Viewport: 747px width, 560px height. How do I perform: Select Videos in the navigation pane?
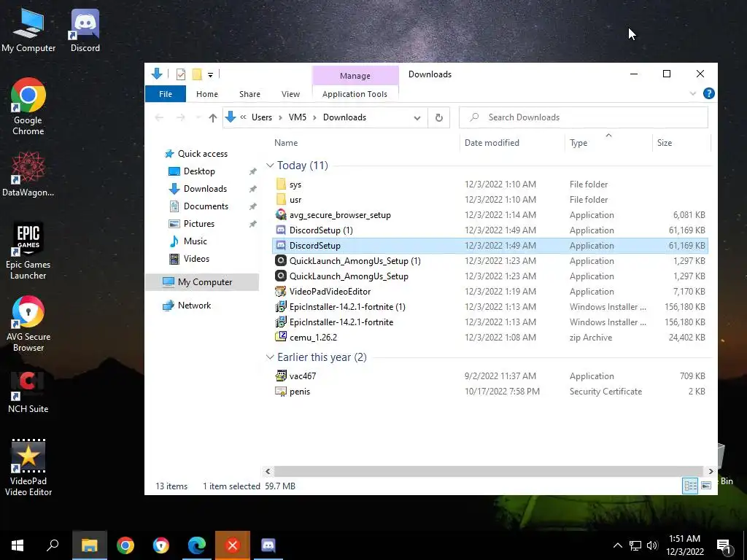pos(196,259)
